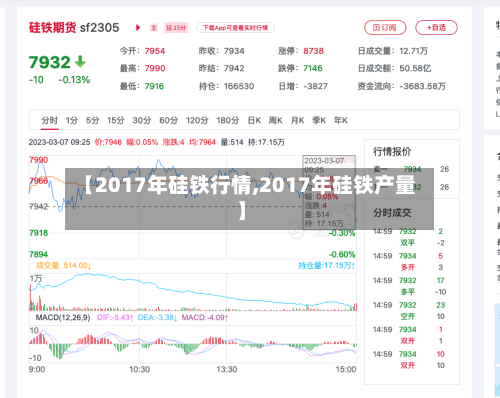500x398 pixels.
Task: Click the current price 7932
Action: pos(50,62)
